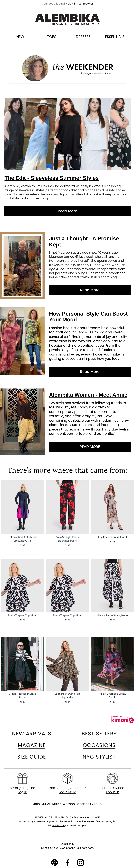
Task: Open the NYC STYLIST link
Action: tap(99, 757)
